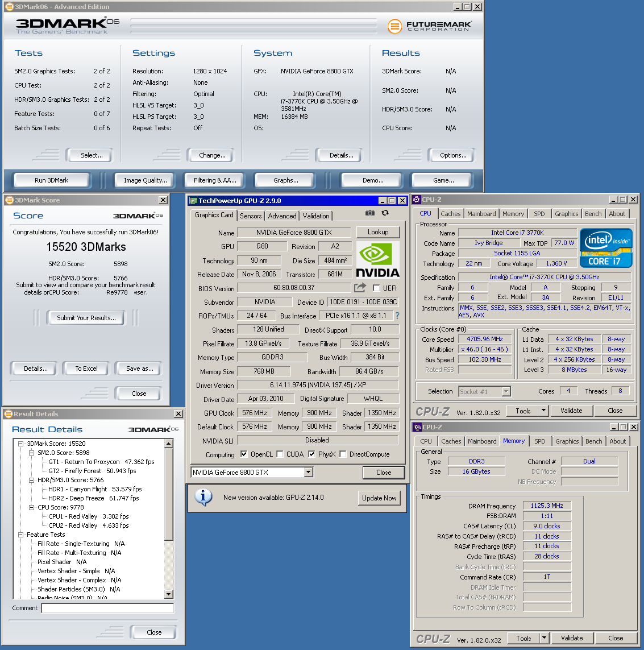Toggle the OpenCL computing checkbox
Screen dimensions: 644x650
(x=244, y=454)
